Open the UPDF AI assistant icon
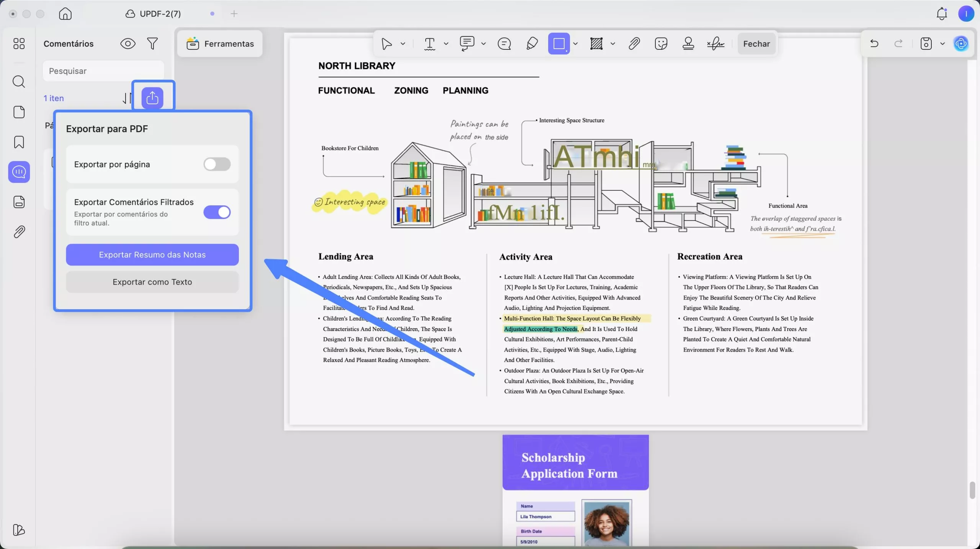 [961, 44]
